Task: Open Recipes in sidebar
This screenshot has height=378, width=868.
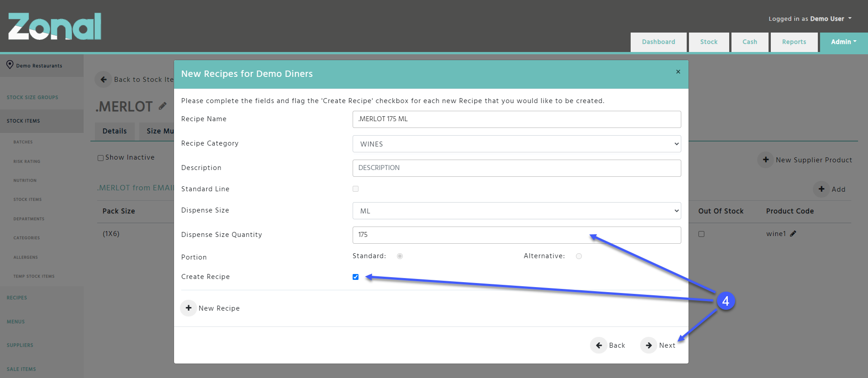Action: click(x=17, y=298)
